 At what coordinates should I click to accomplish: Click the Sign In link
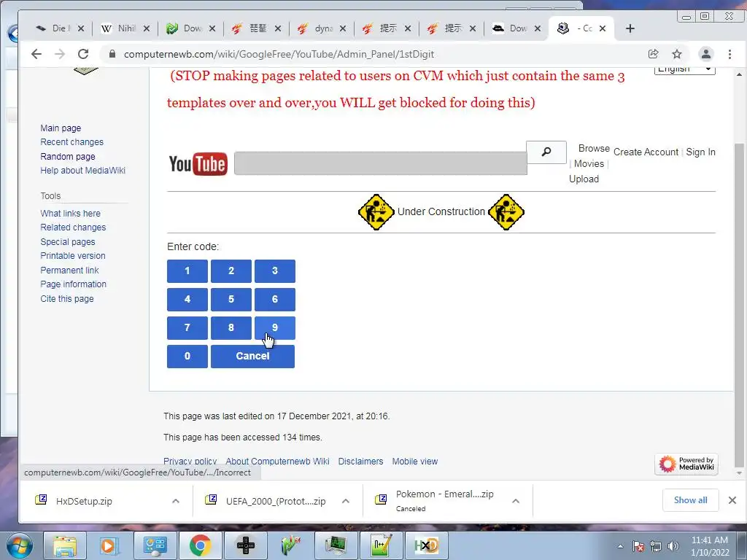click(x=700, y=152)
